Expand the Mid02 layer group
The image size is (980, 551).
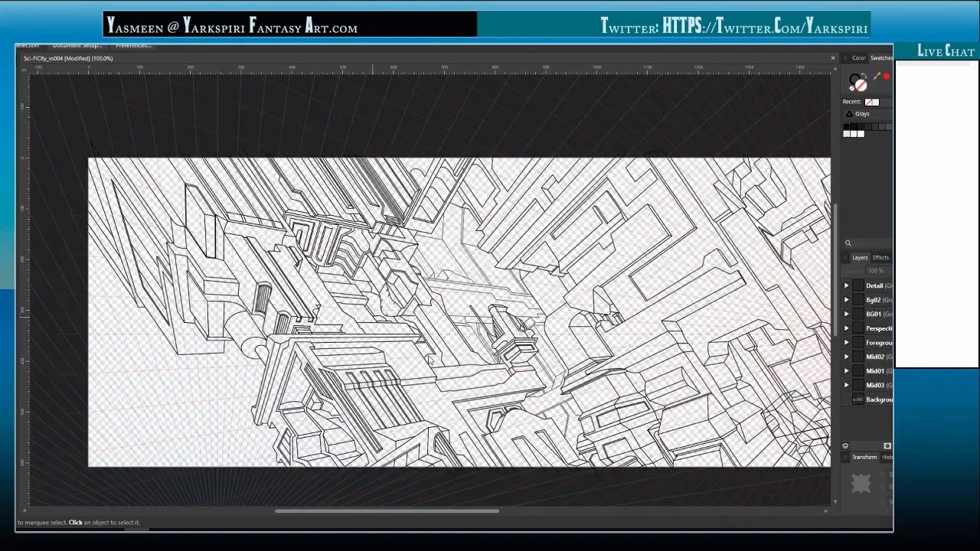click(847, 357)
